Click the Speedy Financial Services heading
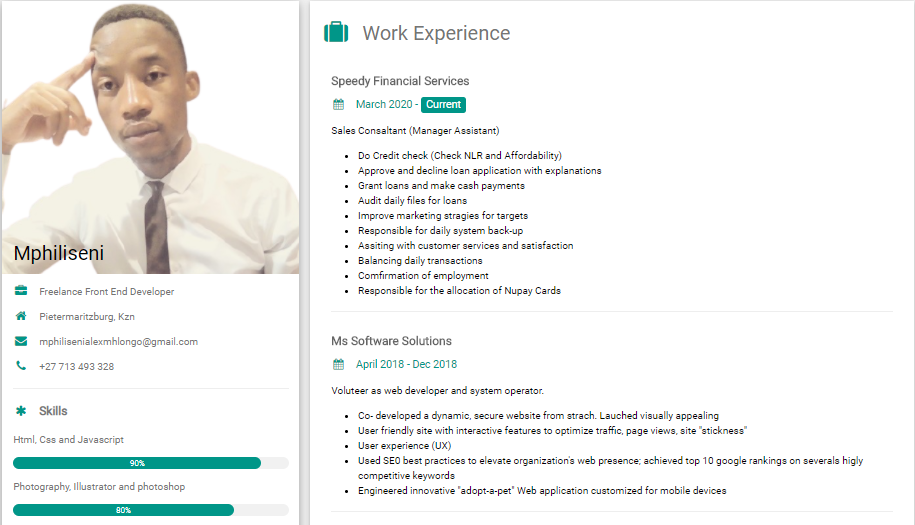The width and height of the screenshot is (915, 525). (400, 81)
